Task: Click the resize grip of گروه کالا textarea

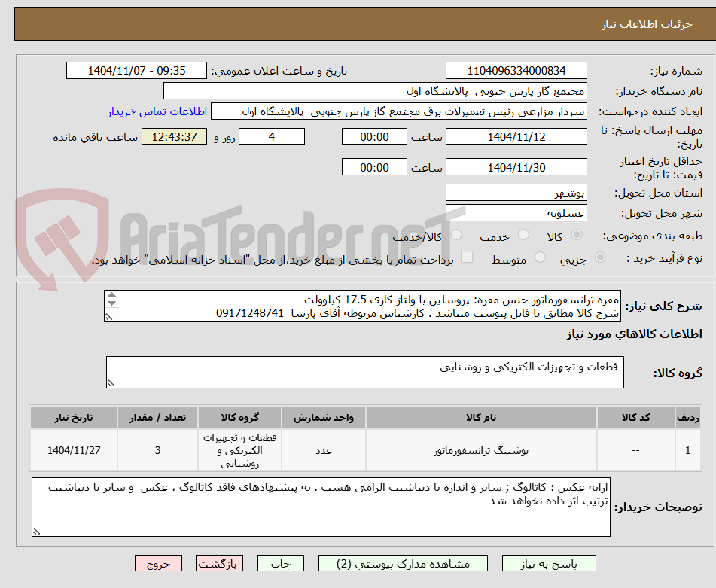Action: tap(111, 384)
